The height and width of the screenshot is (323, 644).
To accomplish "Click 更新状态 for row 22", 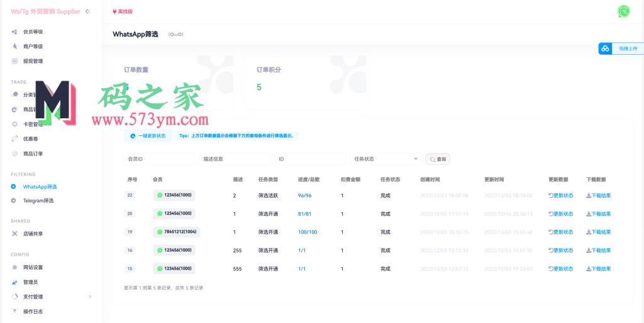I will 560,196.
